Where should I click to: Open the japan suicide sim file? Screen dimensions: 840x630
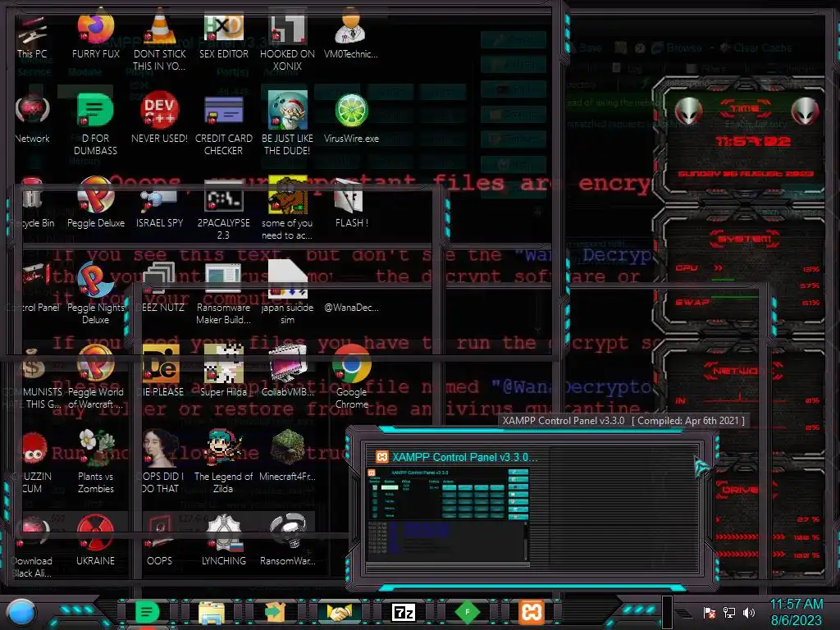(288, 294)
